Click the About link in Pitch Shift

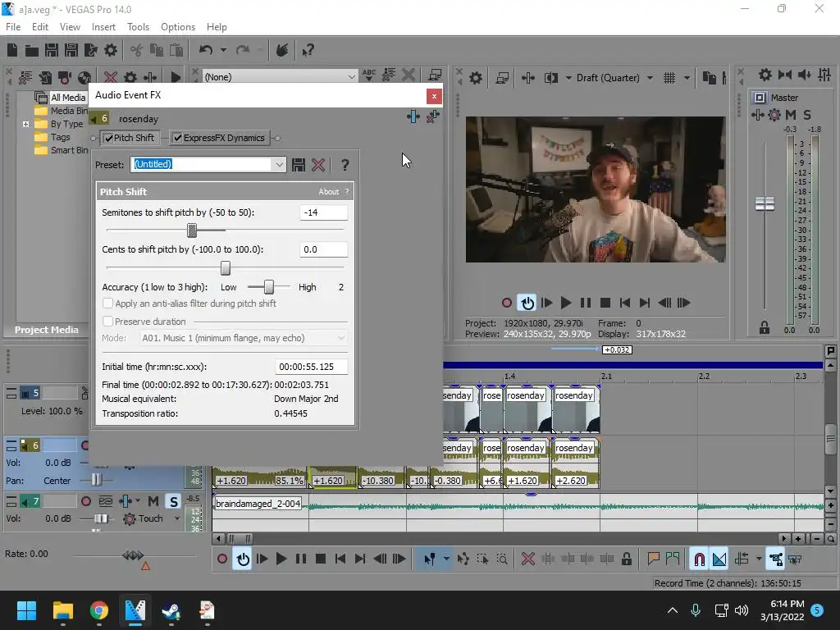328,192
